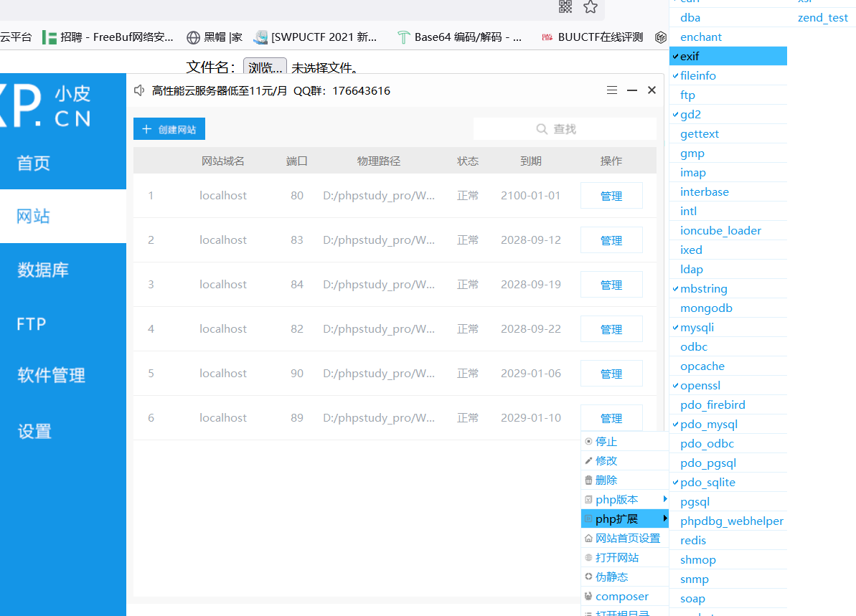
Task: Select 网站首页设置 menu item
Action: tap(625, 539)
